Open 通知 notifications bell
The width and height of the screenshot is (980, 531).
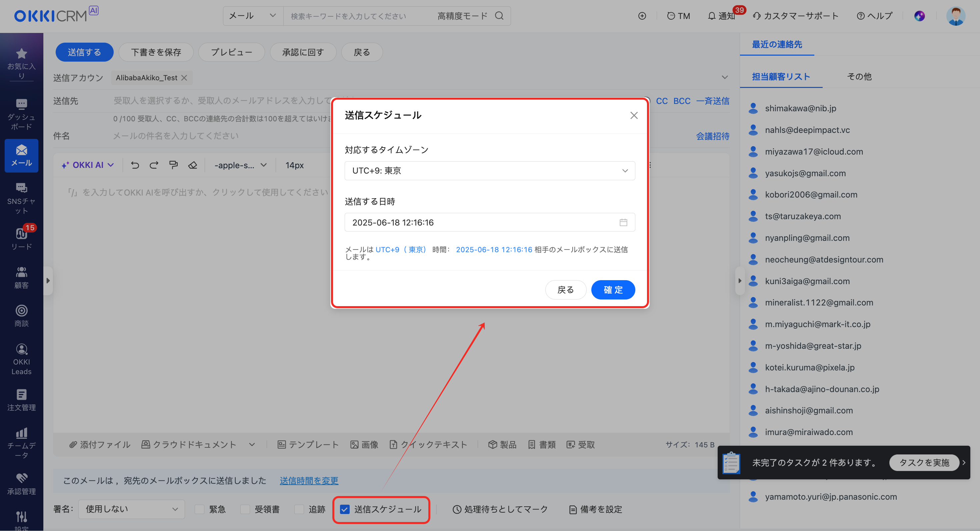[x=721, y=16]
